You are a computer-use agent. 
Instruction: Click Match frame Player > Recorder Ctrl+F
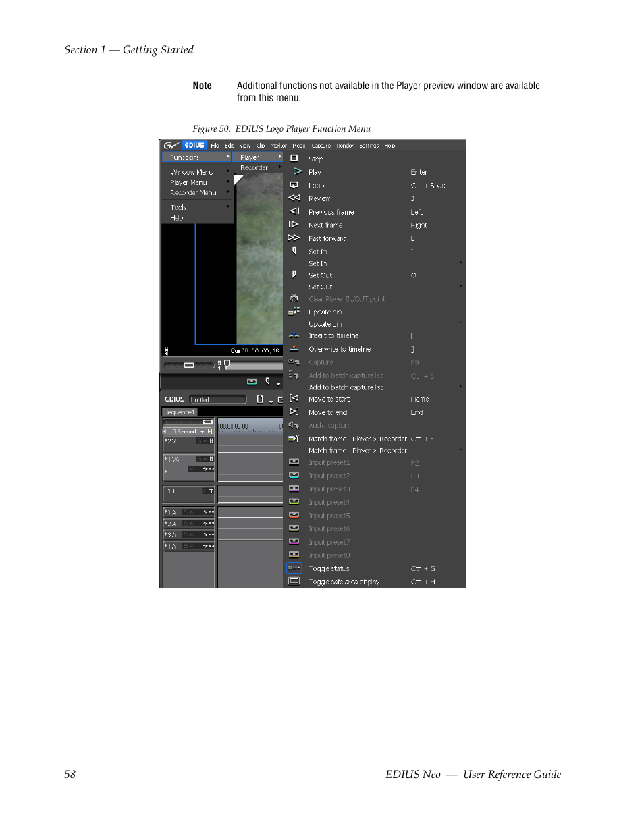click(374, 439)
